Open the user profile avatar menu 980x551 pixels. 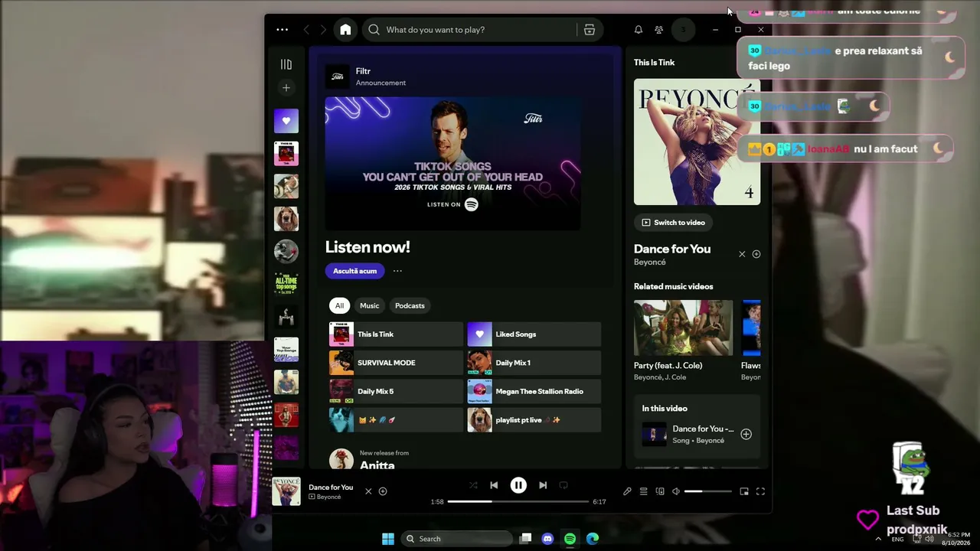(x=683, y=30)
